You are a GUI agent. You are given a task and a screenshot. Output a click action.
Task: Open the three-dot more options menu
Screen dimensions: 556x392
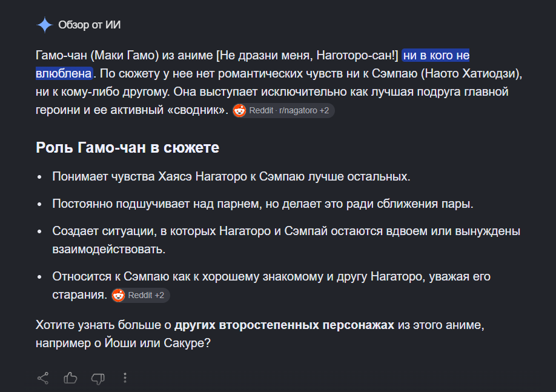pos(125,378)
